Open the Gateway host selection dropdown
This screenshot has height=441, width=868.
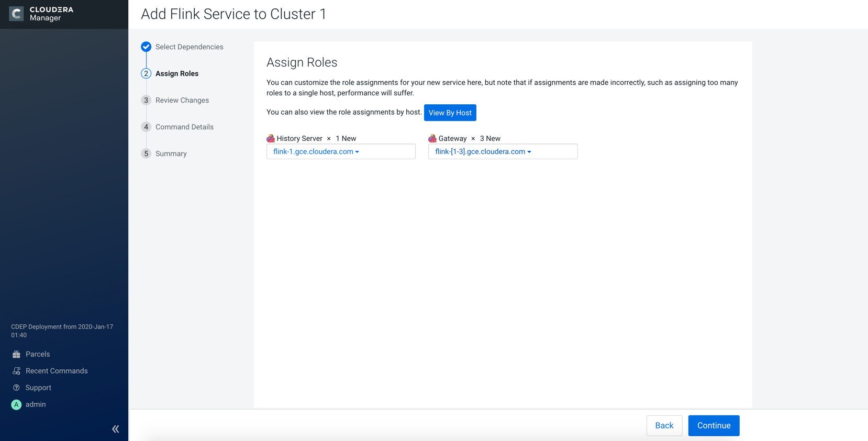[x=483, y=152]
